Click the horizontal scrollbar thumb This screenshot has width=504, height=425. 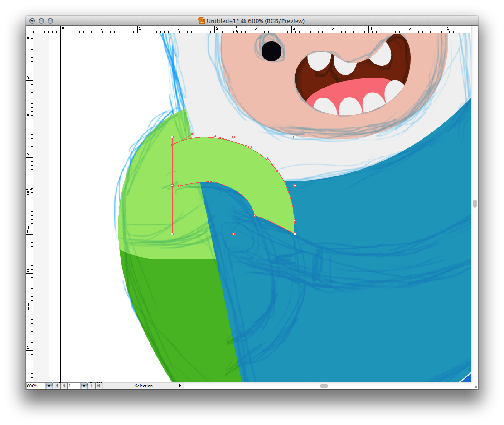[x=324, y=386]
